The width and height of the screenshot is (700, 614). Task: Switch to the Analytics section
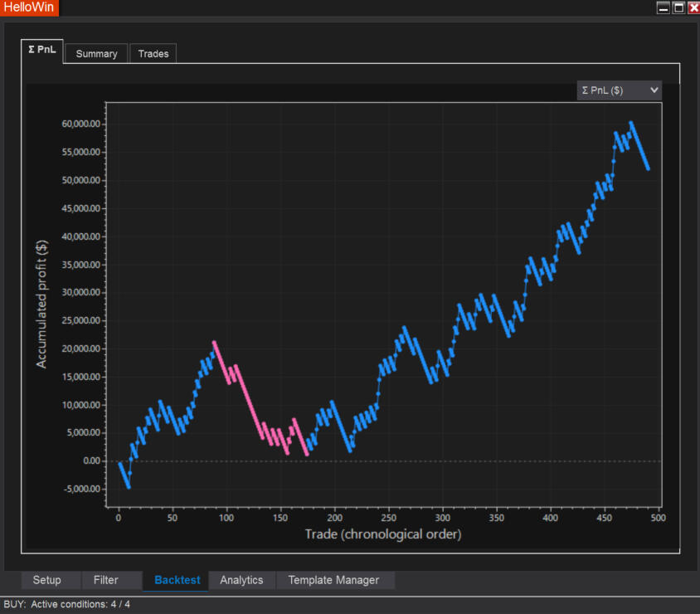241,580
